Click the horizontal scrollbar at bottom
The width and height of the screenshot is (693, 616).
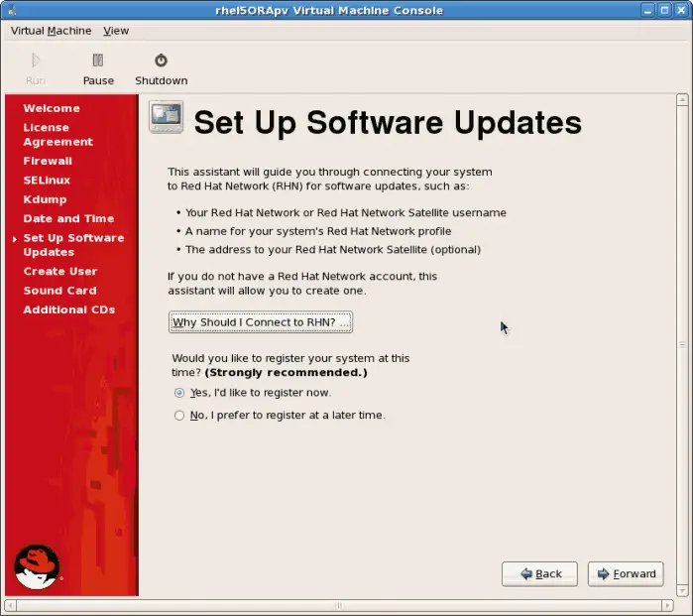click(337, 604)
